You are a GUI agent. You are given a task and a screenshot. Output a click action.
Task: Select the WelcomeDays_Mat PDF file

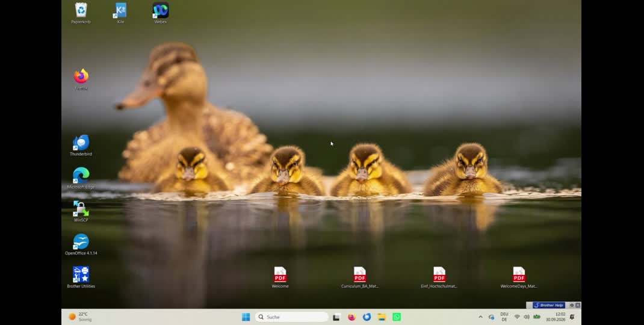tap(519, 277)
